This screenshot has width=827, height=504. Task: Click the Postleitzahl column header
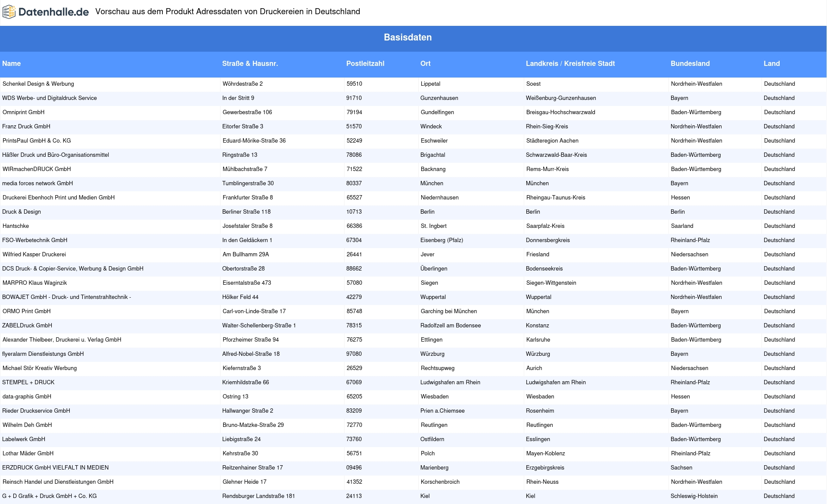365,63
